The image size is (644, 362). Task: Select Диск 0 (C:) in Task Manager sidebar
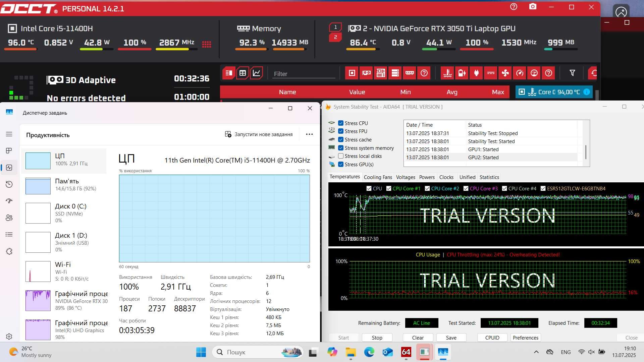click(64, 213)
